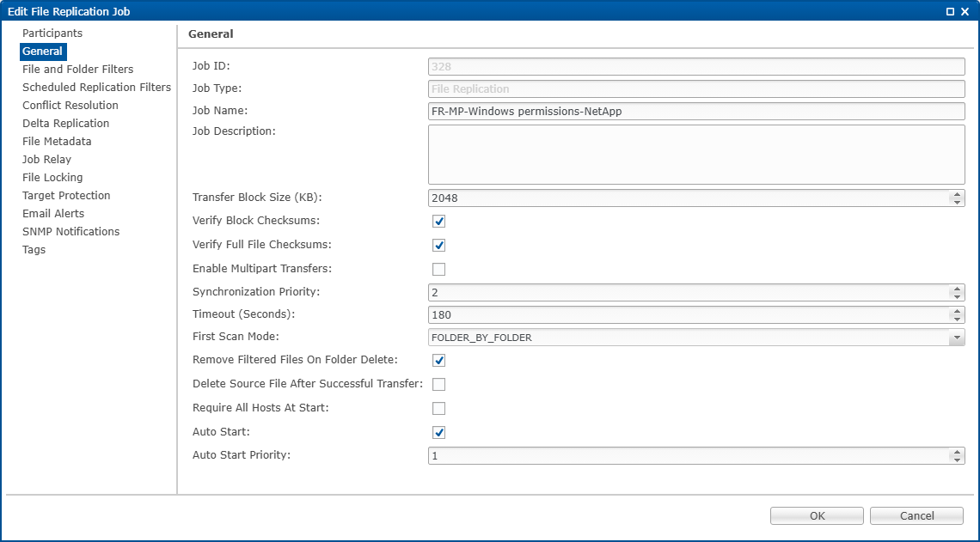This screenshot has height=542, width=980.
Task: Cancel editing the replication job
Action: click(x=916, y=515)
